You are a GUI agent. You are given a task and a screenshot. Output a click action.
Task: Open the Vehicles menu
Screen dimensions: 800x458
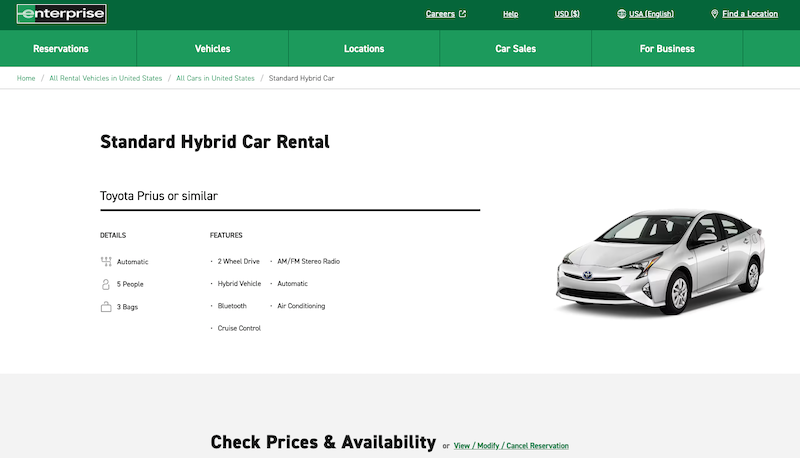pos(212,48)
